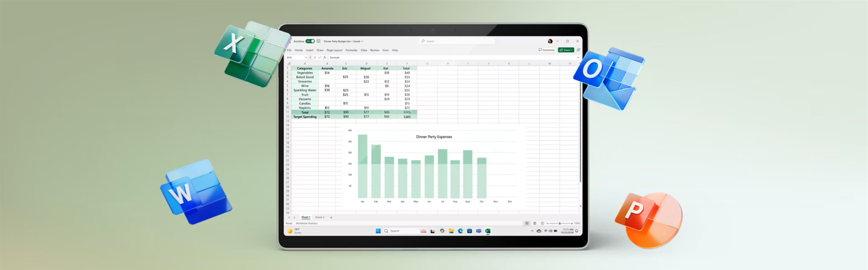Open the Insert Function fx icon
The height and width of the screenshot is (270, 868).
[325, 57]
